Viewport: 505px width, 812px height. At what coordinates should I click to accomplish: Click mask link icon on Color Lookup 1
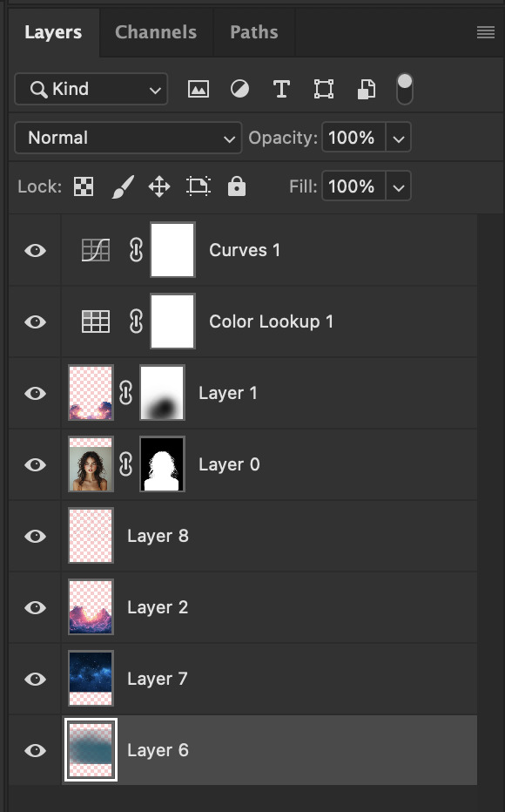(x=136, y=321)
